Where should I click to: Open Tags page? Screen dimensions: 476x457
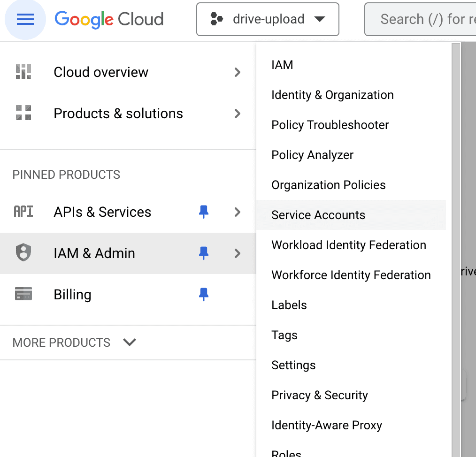[x=351, y=335]
